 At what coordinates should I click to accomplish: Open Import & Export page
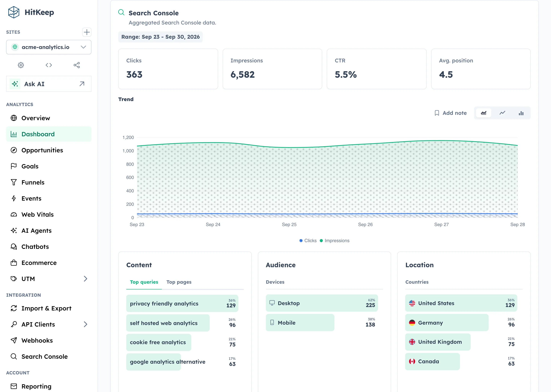49,308
